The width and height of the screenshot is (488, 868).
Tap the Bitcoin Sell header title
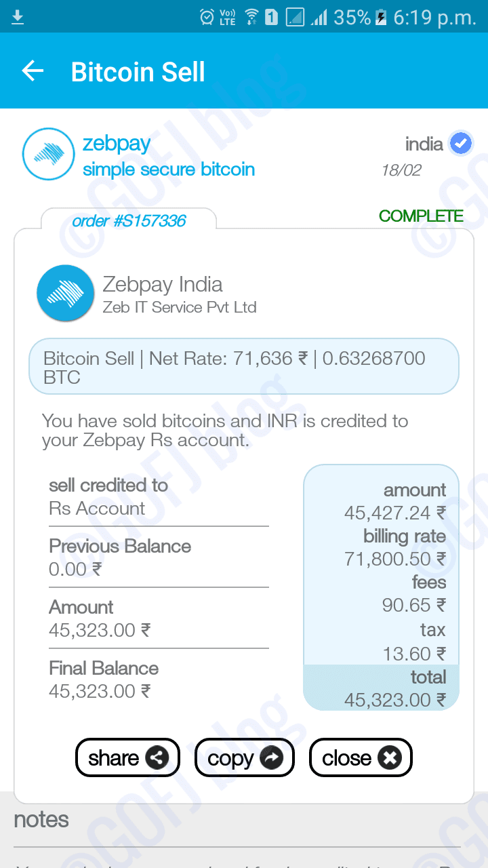coord(138,73)
